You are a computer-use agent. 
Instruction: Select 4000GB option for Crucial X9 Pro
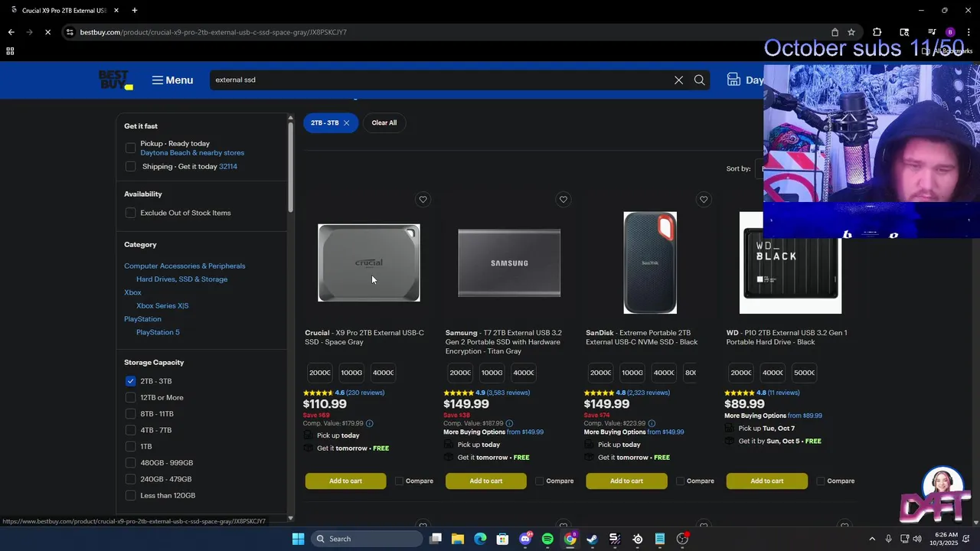click(383, 373)
